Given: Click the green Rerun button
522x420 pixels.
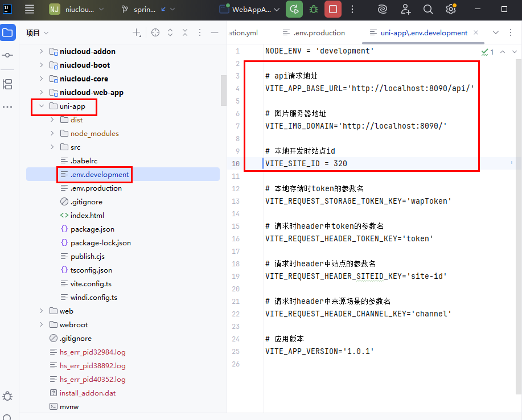Looking at the screenshot, I should (294, 9).
